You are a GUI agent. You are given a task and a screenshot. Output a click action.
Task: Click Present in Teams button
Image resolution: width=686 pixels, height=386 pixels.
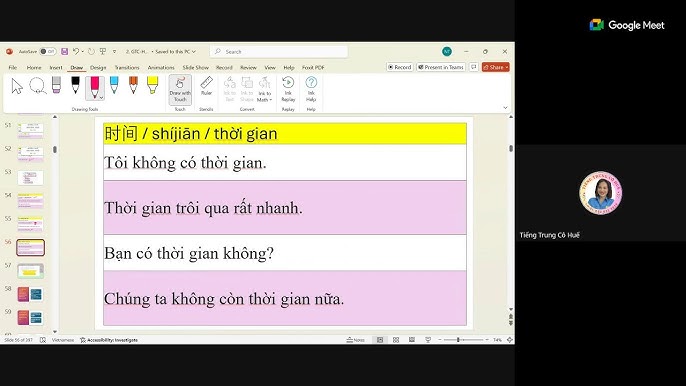(x=441, y=67)
